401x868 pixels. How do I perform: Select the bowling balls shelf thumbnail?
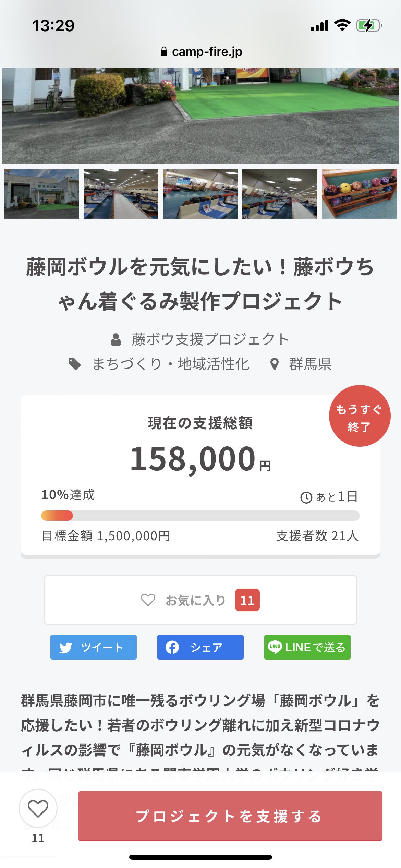coord(359,194)
